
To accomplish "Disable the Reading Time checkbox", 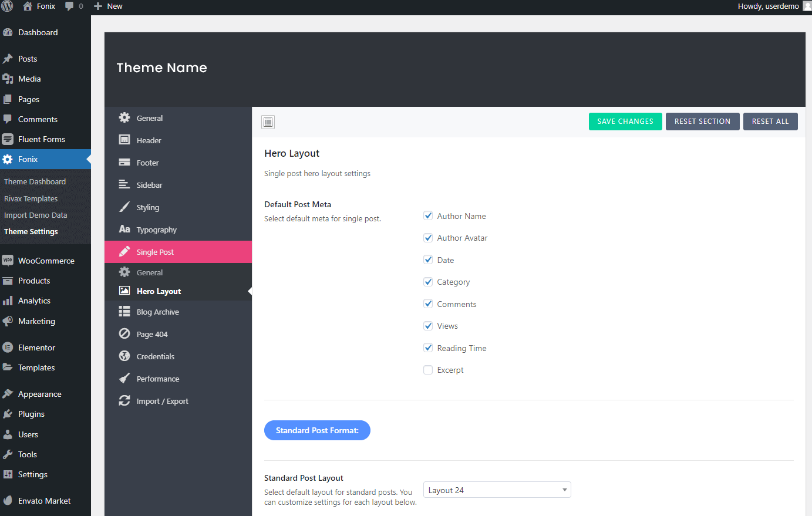I will point(428,348).
